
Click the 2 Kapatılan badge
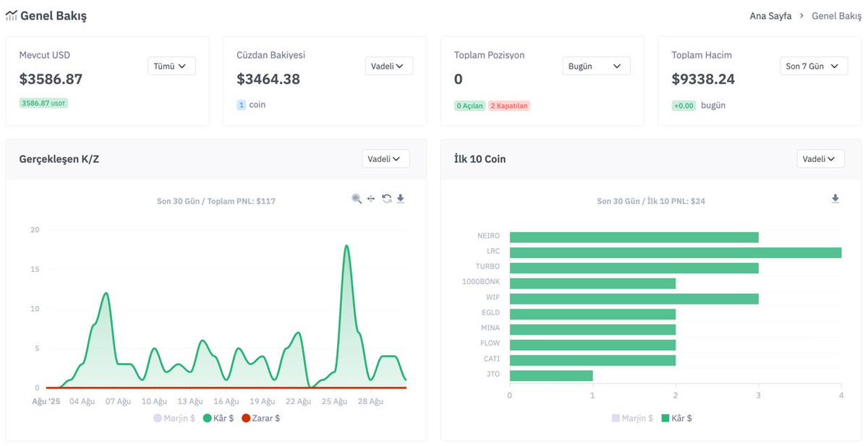point(509,106)
